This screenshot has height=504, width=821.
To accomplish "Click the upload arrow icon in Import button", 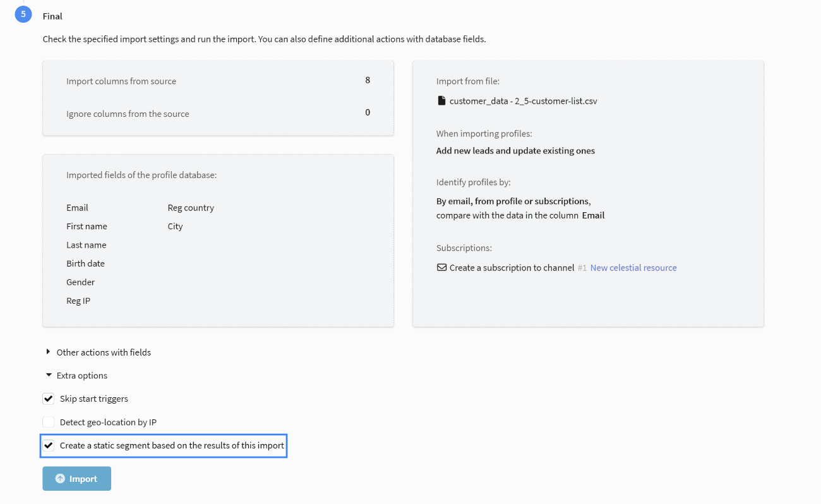I will 60,479.
